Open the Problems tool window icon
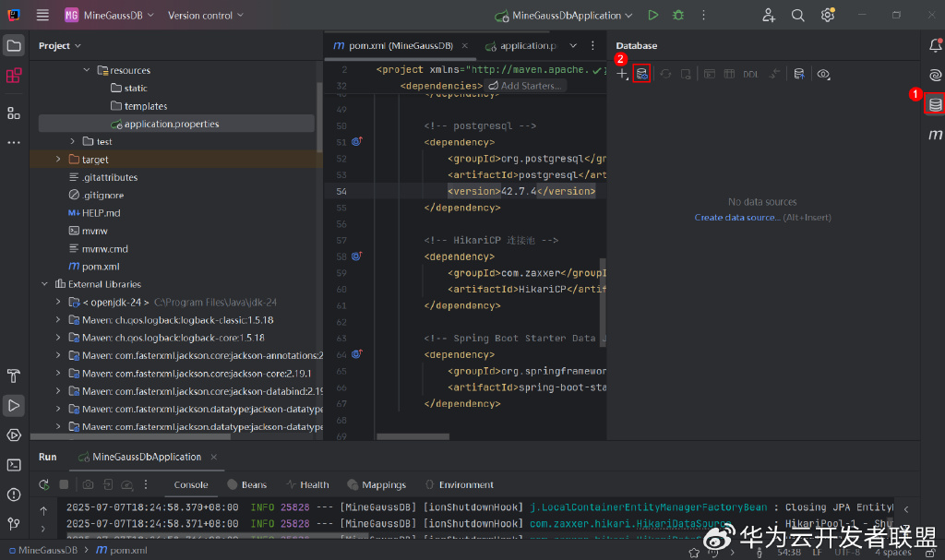Viewport: 945px width, 560px height. coord(14,494)
